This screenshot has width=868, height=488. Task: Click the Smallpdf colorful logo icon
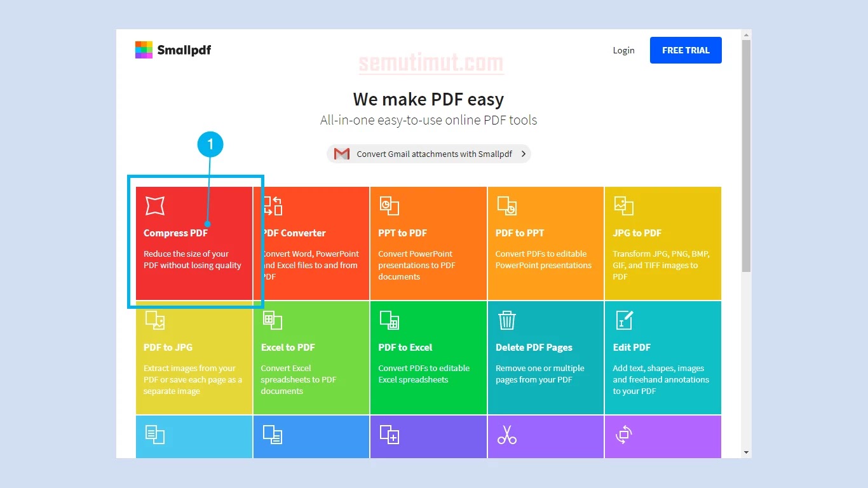pyautogui.click(x=144, y=50)
